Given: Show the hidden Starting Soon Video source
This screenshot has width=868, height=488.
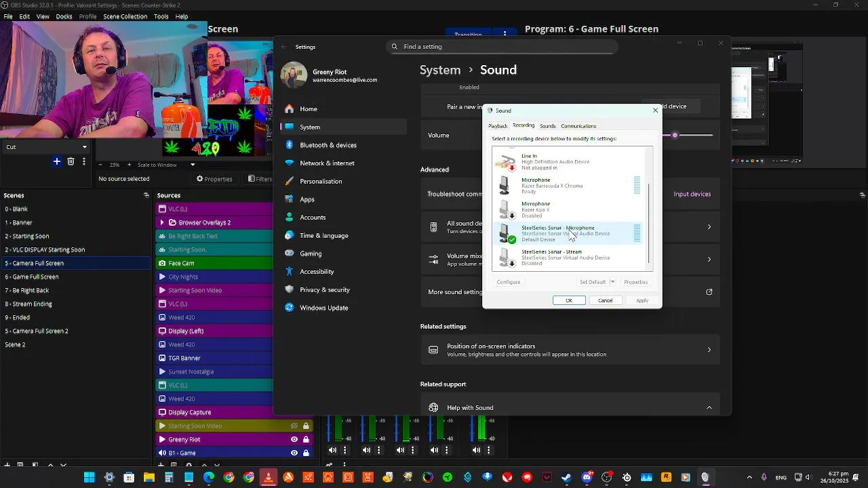Looking at the screenshot, I should [x=294, y=426].
